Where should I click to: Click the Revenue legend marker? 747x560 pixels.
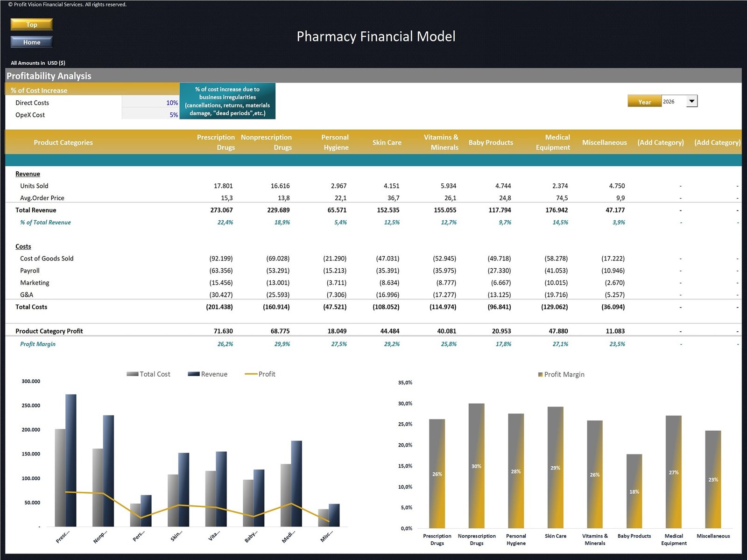tap(193, 374)
